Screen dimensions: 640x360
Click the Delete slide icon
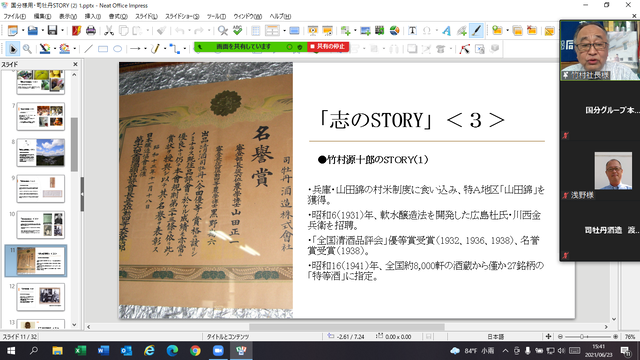(532, 31)
